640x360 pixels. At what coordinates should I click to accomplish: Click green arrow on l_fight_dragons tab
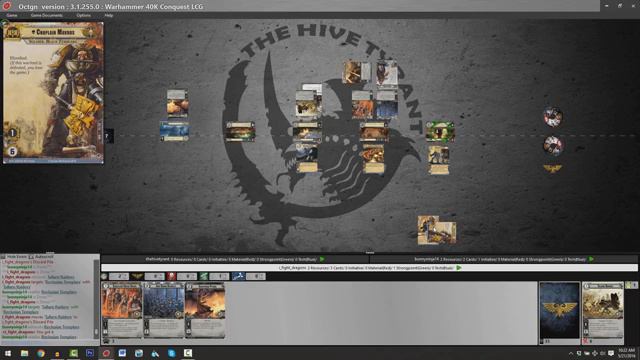point(459,268)
